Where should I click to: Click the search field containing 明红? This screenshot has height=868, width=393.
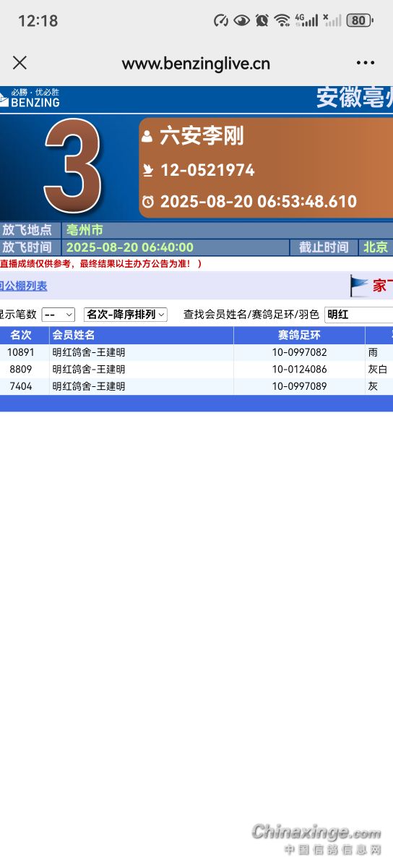coord(359,315)
